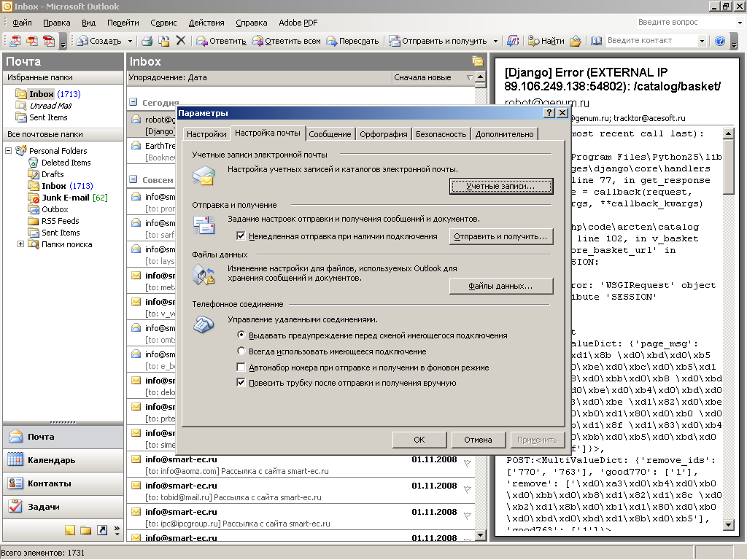The image size is (747, 560).
Task: Expand the "Папки поиска" tree node
Action: (x=20, y=244)
